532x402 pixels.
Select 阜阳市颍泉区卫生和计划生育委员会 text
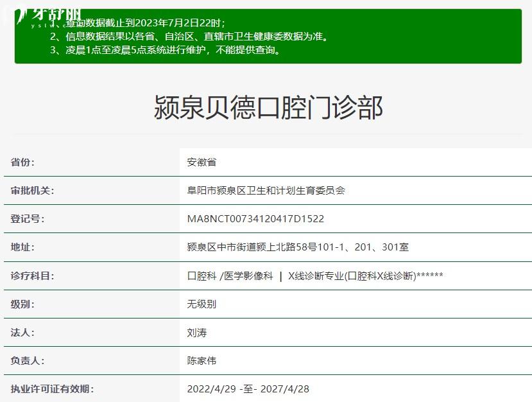click(x=266, y=191)
